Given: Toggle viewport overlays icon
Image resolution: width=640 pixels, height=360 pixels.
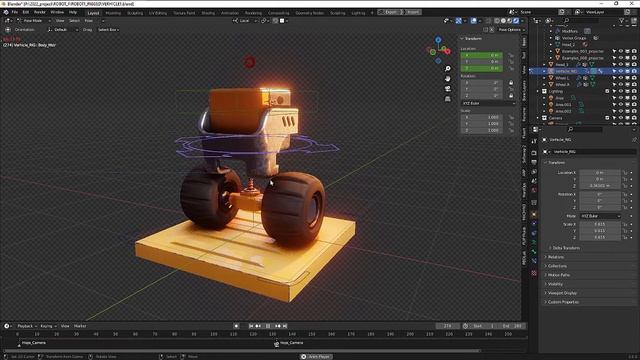Looking at the screenshot, I should 473,20.
